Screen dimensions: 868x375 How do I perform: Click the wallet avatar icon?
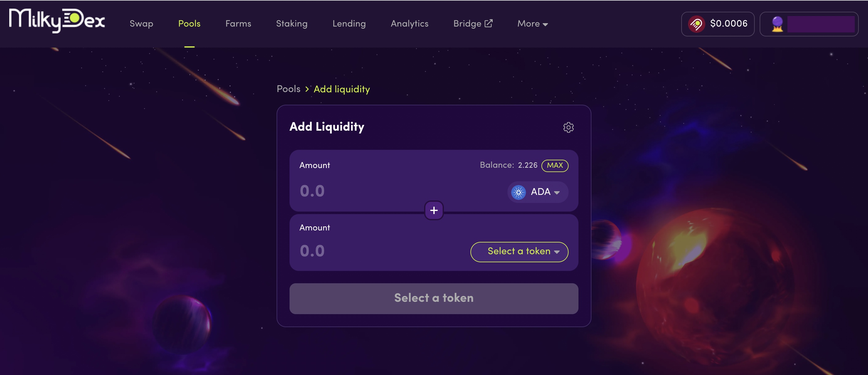tap(777, 23)
